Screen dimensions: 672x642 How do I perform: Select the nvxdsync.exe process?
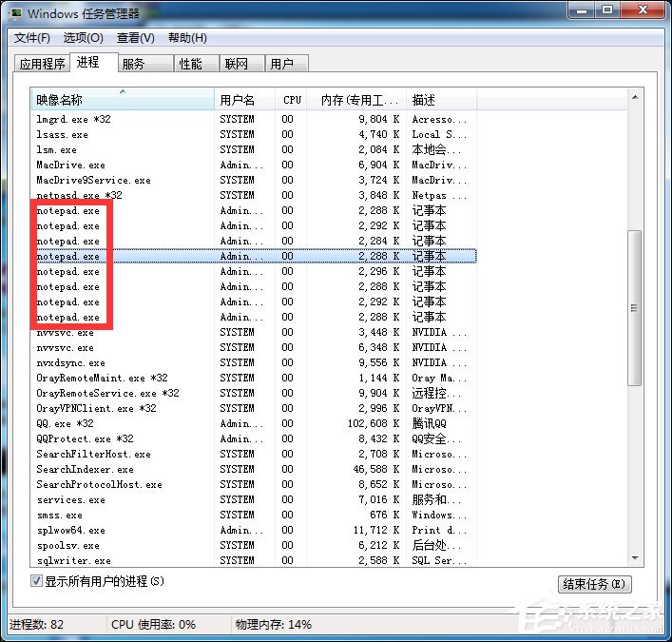tap(254, 362)
